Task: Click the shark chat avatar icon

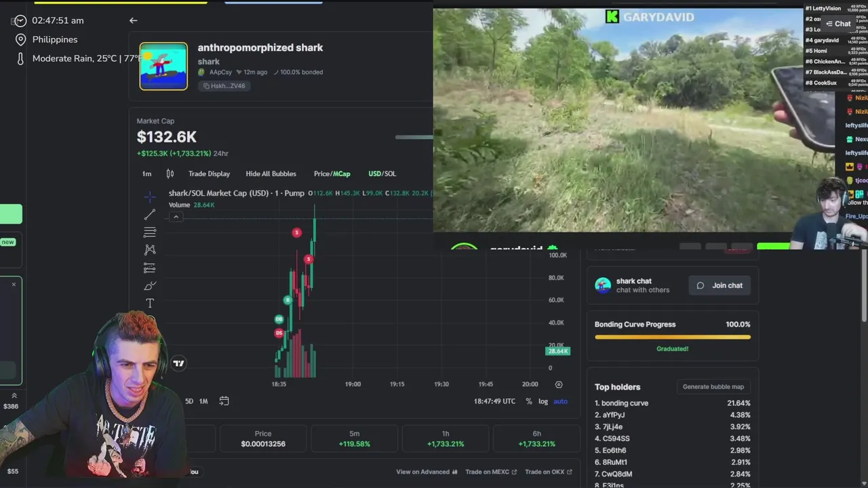Action: click(603, 285)
